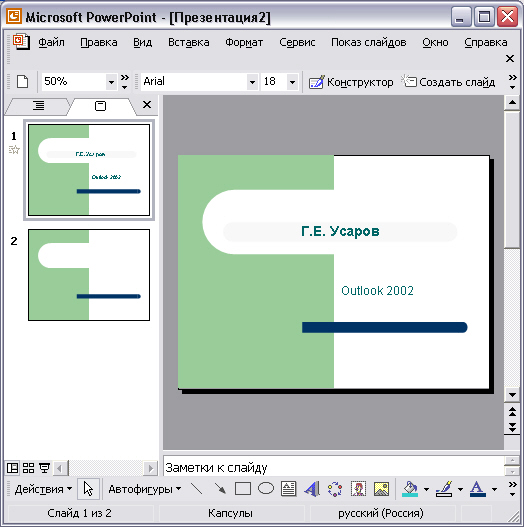Open the WordArt insert tool
The width and height of the screenshot is (524, 527).
click(x=312, y=489)
